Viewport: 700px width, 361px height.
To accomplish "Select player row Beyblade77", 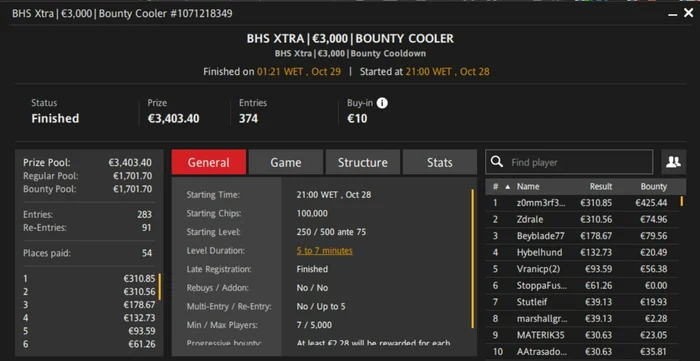I will (x=582, y=236).
